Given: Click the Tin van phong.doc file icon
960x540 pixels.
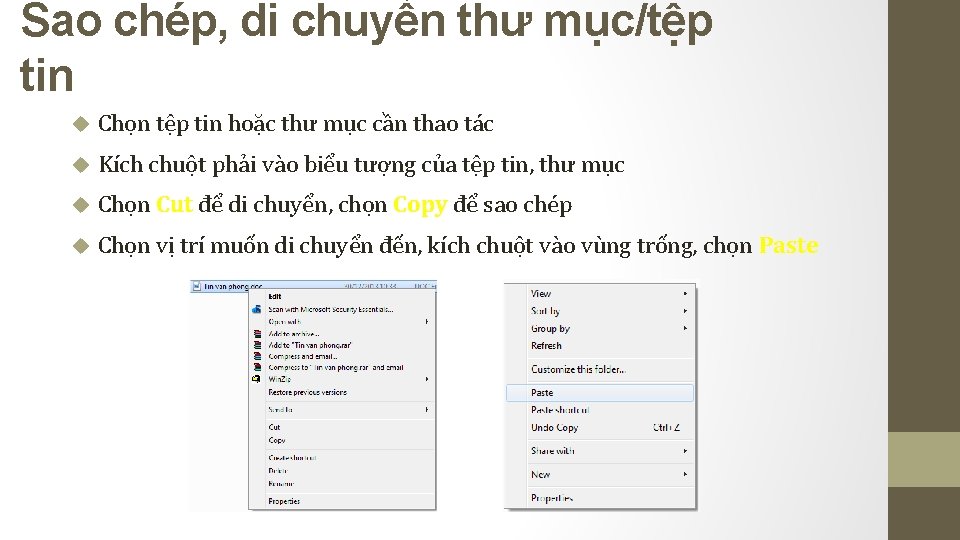Looking at the screenshot, I should point(197,286).
